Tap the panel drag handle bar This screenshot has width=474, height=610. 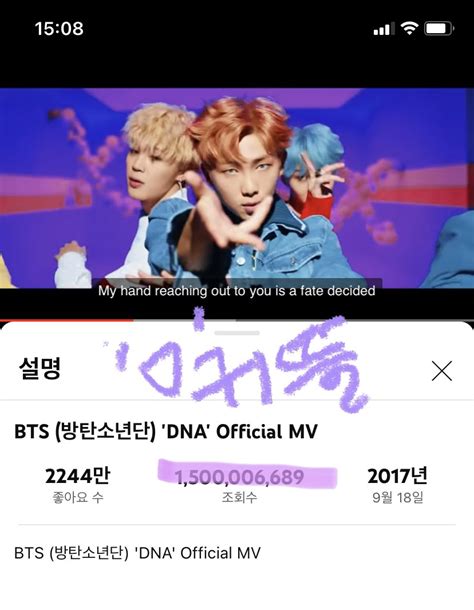coord(237,333)
